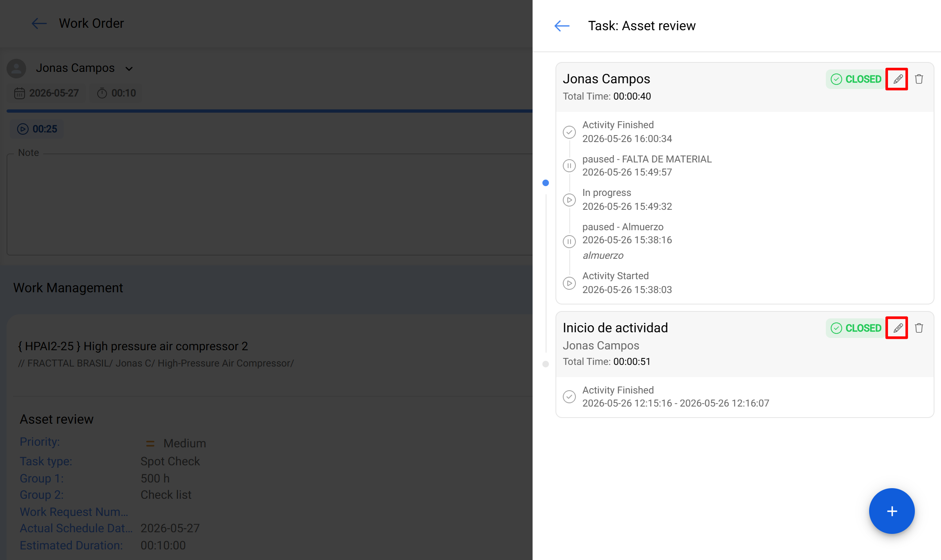This screenshot has height=560, width=941.
Task: Edit Jonas Campos closed activity record
Action: (x=897, y=79)
